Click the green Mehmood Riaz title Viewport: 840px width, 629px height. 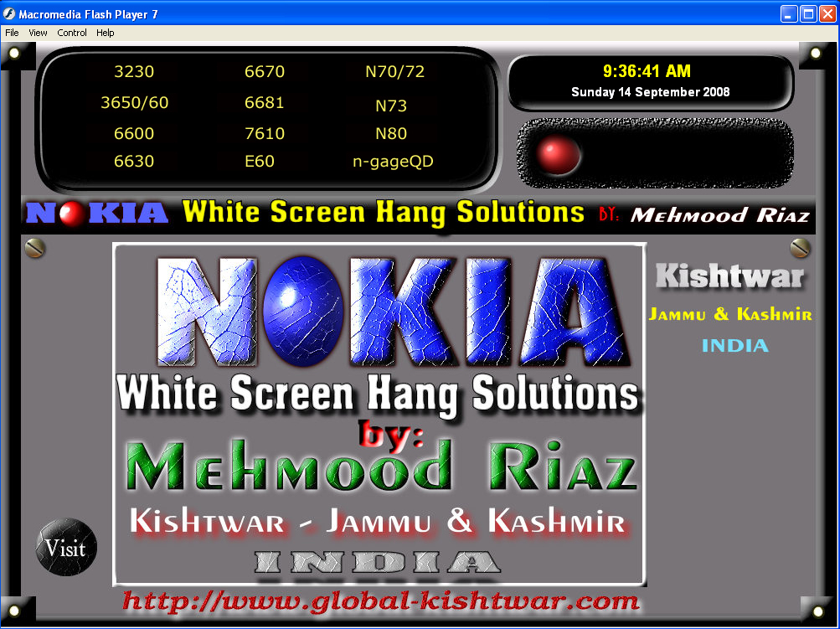point(381,465)
